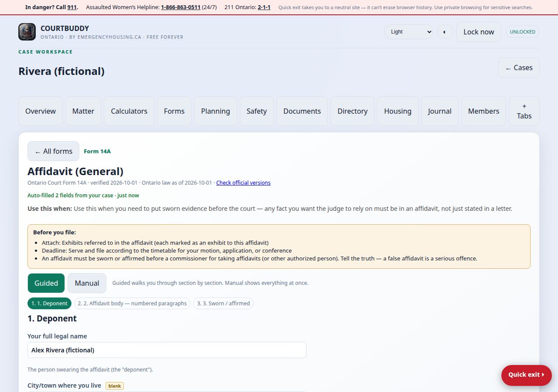This screenshot has width=558, height=392.
Task: Click the + Tabs button
Action: pyautogui.click(x=524, y=111)
